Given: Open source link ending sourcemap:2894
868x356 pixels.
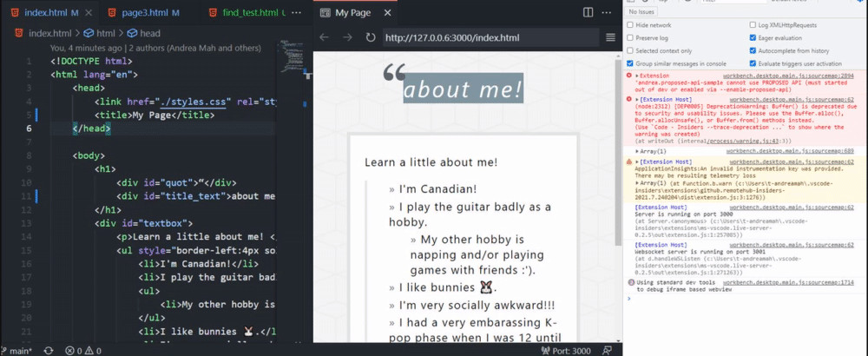Looking at the screenshot, I should tap(788, 76).
